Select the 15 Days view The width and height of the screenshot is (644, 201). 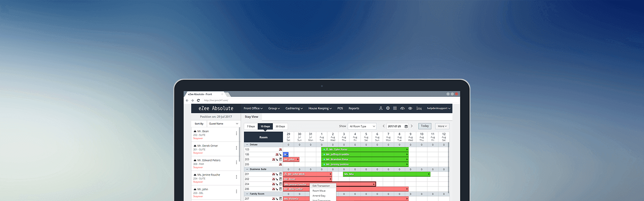click(265, 126)
